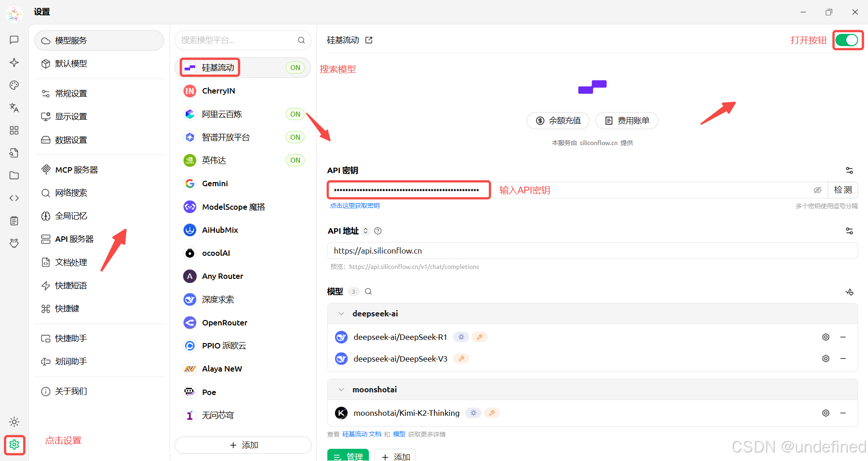Open API 服务器 settings section

(x=99, y=239)
